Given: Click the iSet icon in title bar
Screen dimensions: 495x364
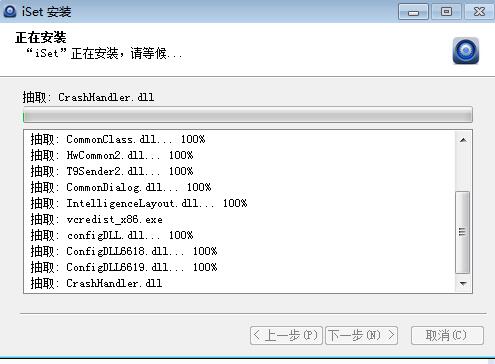Looking at the screenshot, I should (10, 11).
